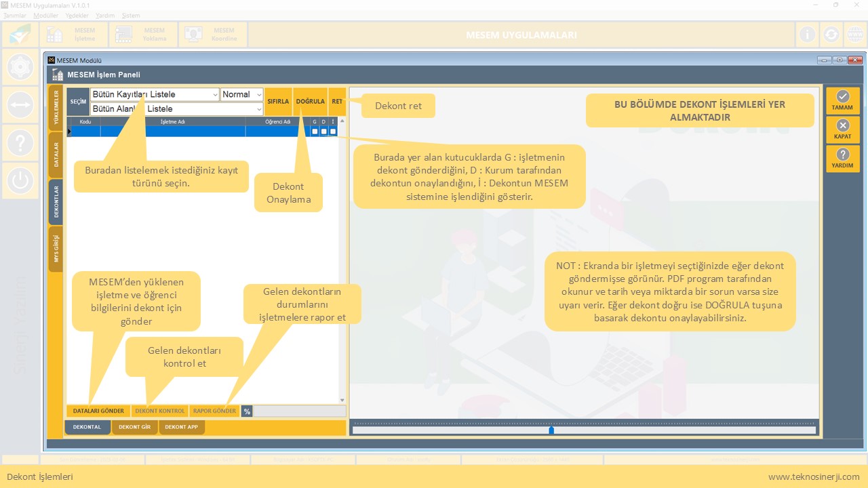Toggle the İ checkbox in selected row
868x488 pixels.
point(333,131)
